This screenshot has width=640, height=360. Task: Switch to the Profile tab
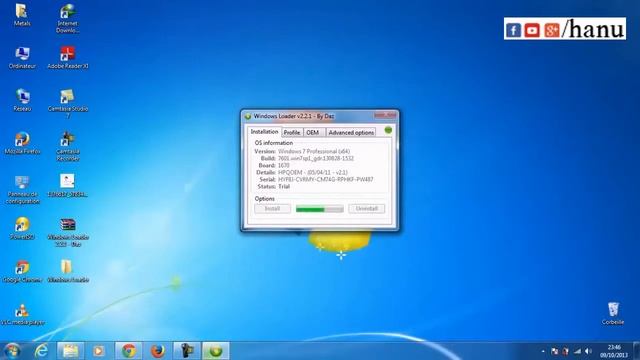click(x=292, y=133)
